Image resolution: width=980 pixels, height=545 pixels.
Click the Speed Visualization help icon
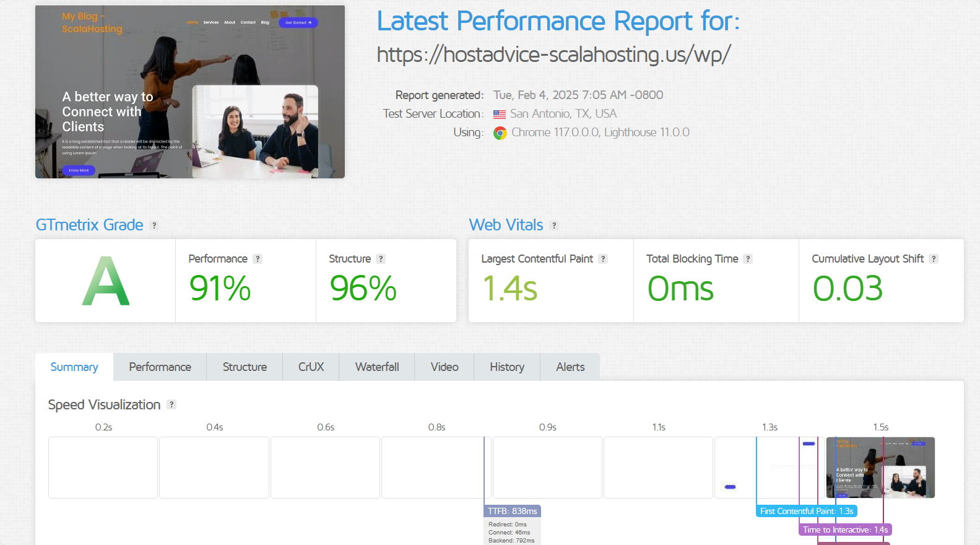point(172,404)
